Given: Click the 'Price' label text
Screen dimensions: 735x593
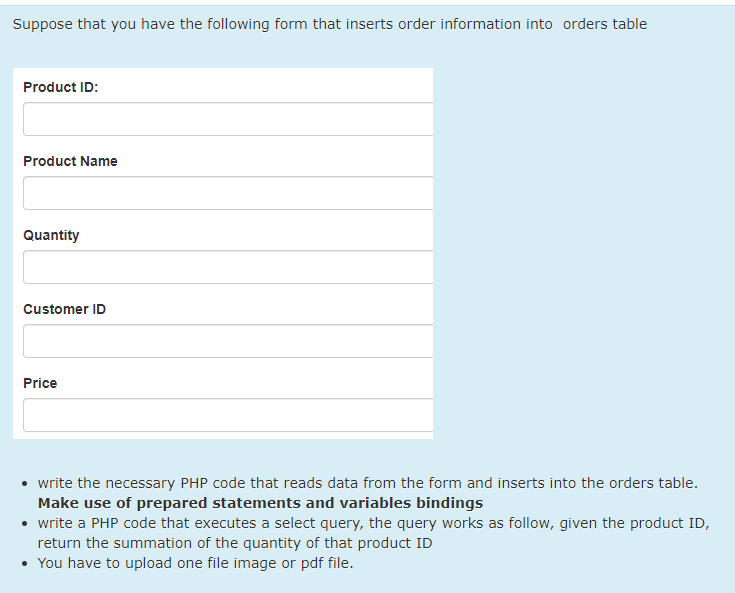Looking at the screenshot, I should pos(40,383).
